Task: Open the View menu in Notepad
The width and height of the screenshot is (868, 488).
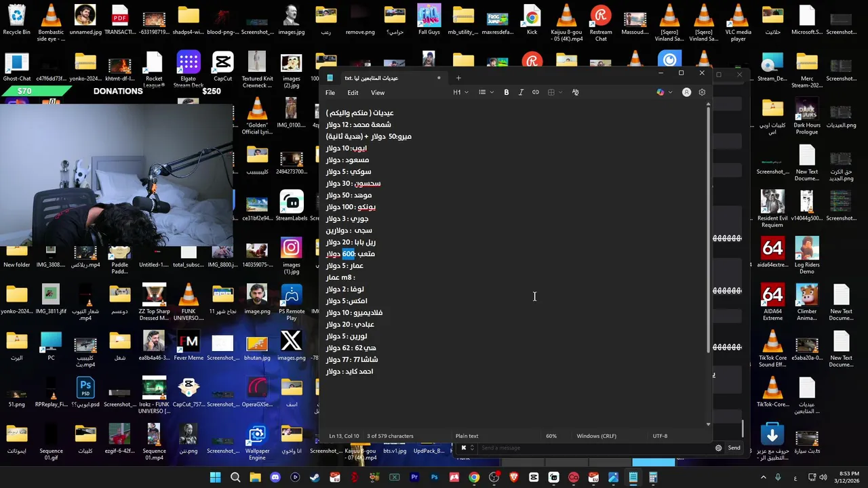Action: click(x=378, y=93)
